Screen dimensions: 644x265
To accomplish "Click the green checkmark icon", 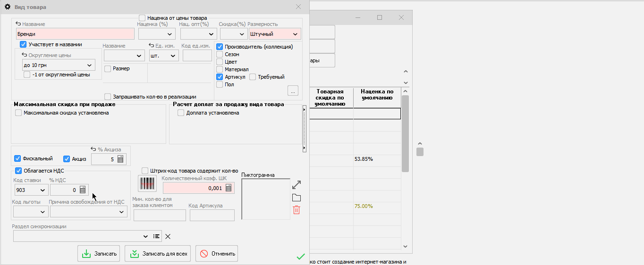I will click(300, 257).
